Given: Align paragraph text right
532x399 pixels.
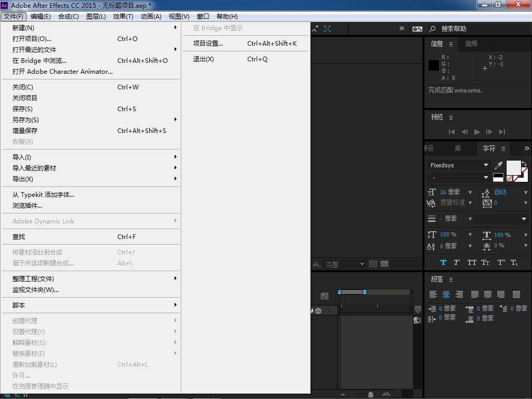Looking at the screenshot, I should coord(459,294).
